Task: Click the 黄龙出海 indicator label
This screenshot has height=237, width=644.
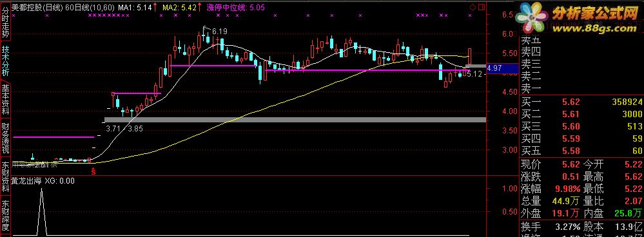Action: (26, 180)
